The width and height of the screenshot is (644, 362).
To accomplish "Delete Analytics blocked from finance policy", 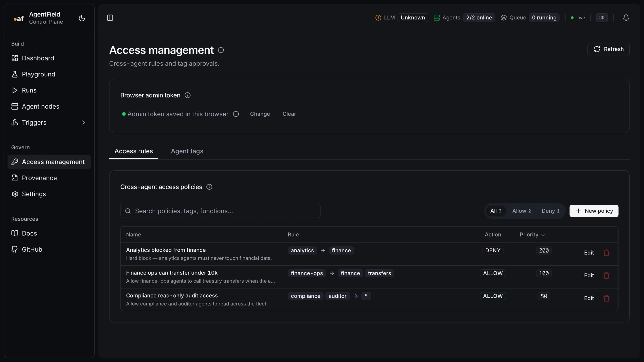I will click(606, 253).
